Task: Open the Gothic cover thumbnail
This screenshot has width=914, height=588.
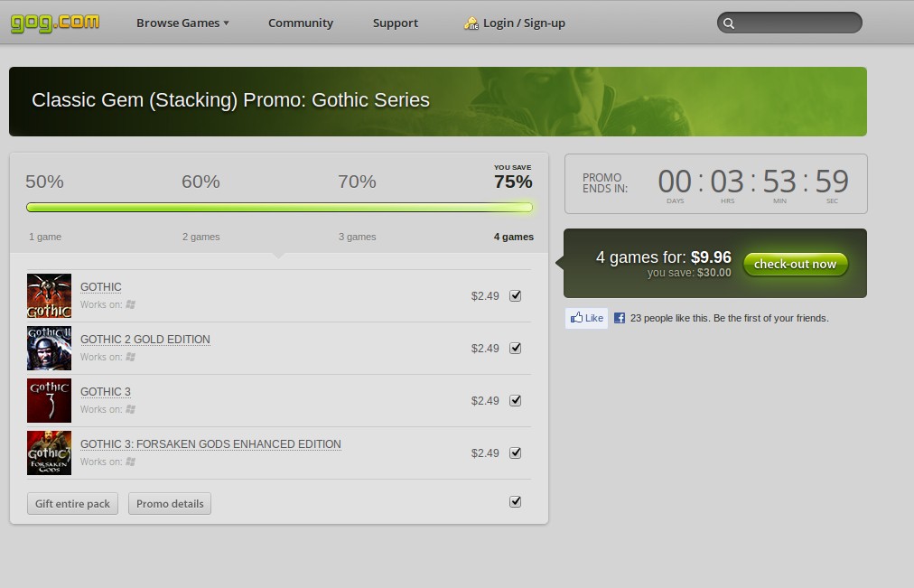Action: pos(49,296)
